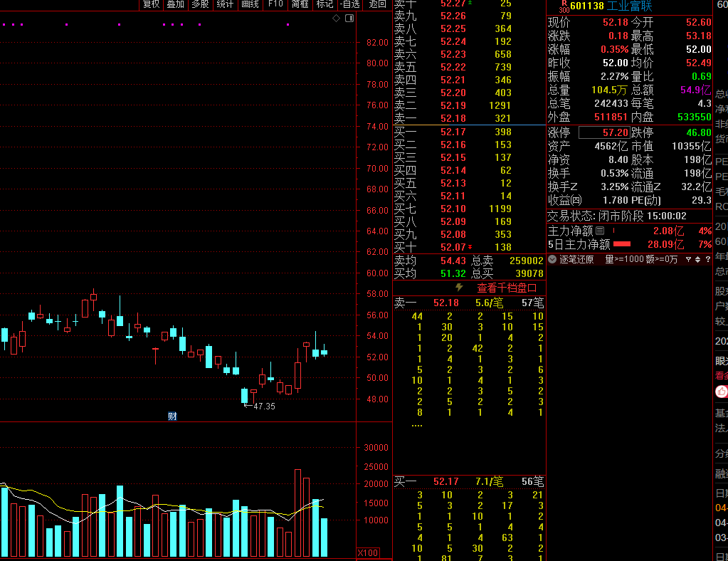Click the 跌停 46.80 value
The width and height of the screenshot is (728, 561).
(x=698, y=133)
